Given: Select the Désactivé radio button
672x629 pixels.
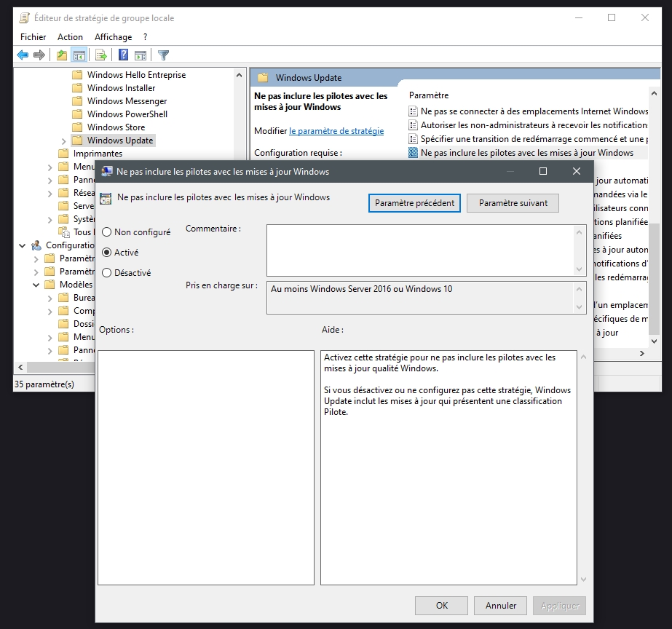Looking at the screenshot, I should (107, 273).
